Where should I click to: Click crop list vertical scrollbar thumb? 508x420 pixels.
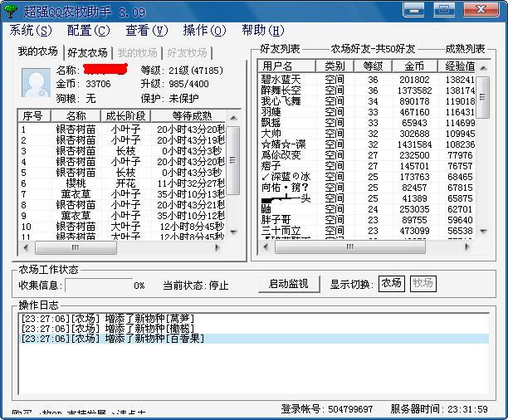[x=233, y=160]
